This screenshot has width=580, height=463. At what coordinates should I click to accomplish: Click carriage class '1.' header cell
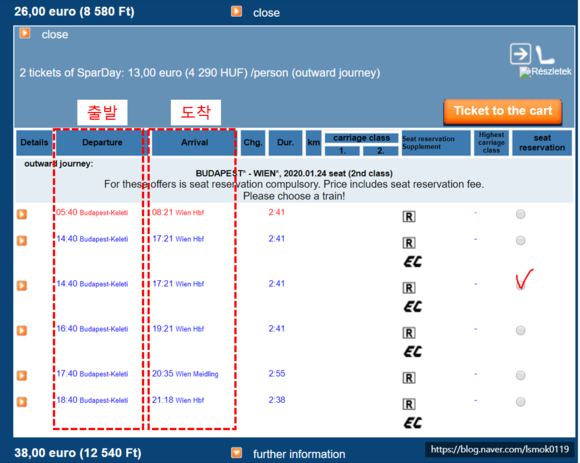pyautogui.click(x=342, y=151)
